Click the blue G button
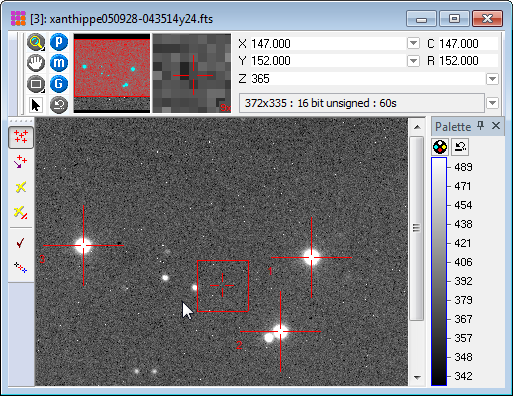 59,84
